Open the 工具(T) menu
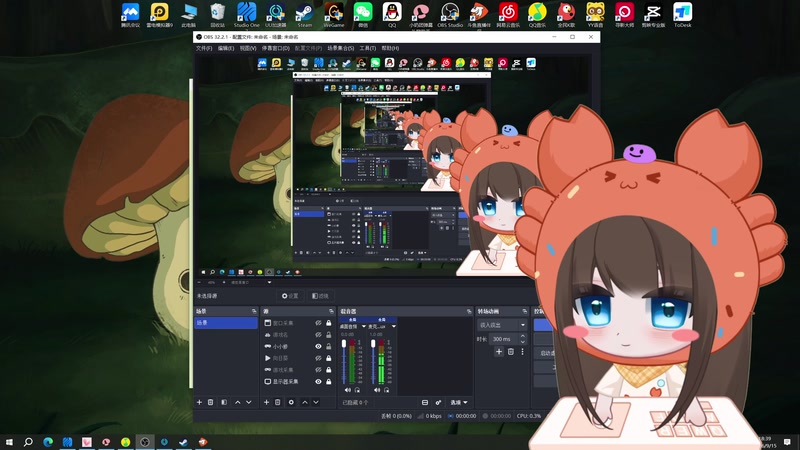The image size is (800, 450). pos(367,48)
